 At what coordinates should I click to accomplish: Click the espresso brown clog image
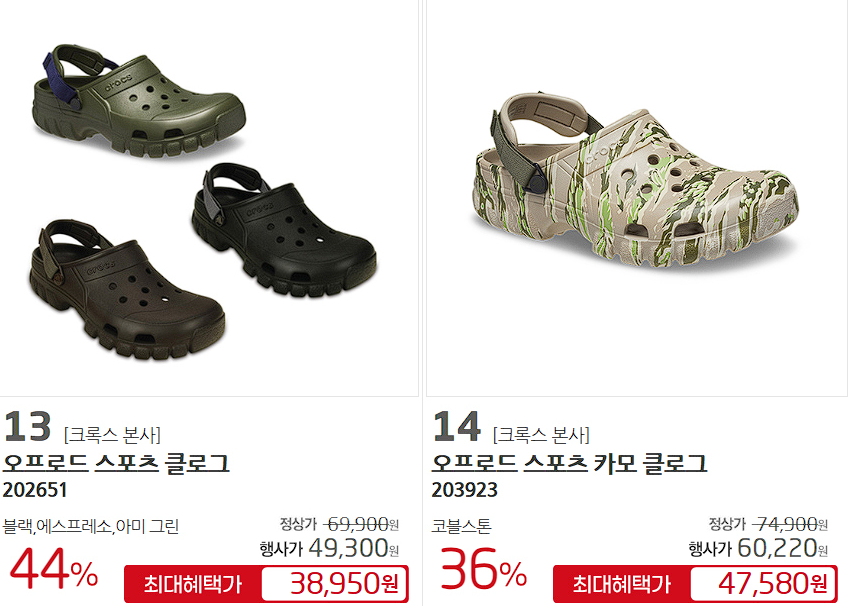point(127,290)
